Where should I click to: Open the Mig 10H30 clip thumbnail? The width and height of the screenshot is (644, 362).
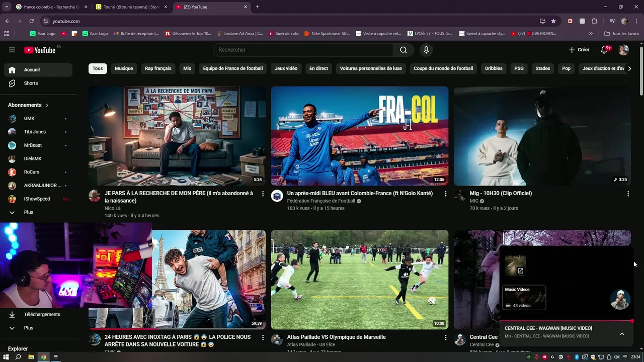tap(542, 136)
